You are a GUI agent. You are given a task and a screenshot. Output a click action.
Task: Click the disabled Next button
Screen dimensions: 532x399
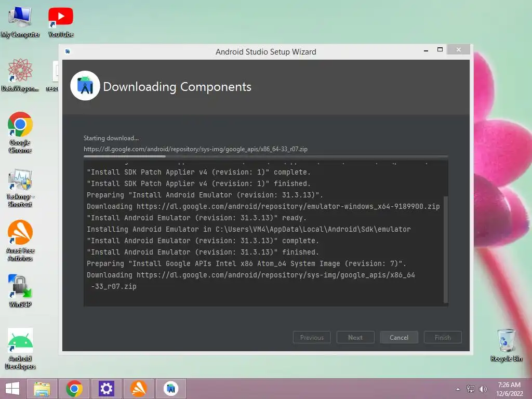(x=355, y=337)
